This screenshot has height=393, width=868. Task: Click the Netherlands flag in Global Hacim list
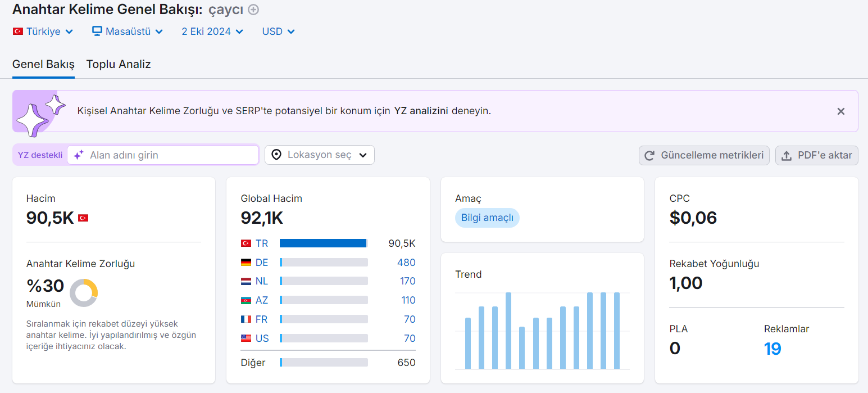click(246, 281)
